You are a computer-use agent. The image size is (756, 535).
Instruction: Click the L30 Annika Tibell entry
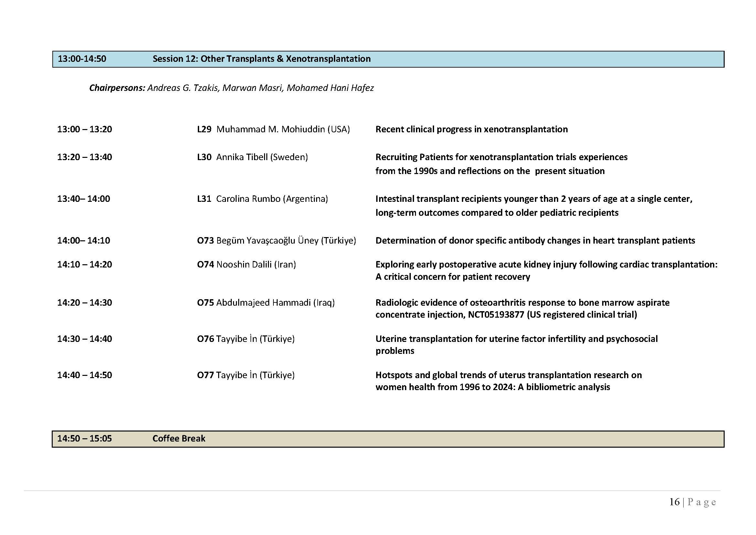[x=252, y=157]
